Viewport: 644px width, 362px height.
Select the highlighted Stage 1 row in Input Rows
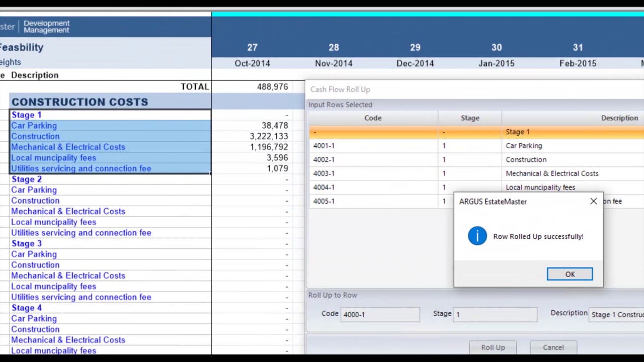tap(476, 132)
